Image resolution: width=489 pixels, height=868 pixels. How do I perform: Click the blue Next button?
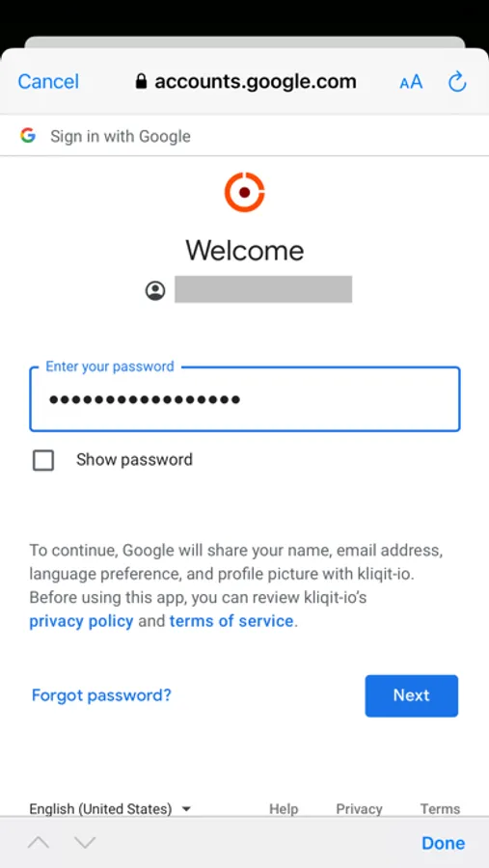click(x=412, y=695)
